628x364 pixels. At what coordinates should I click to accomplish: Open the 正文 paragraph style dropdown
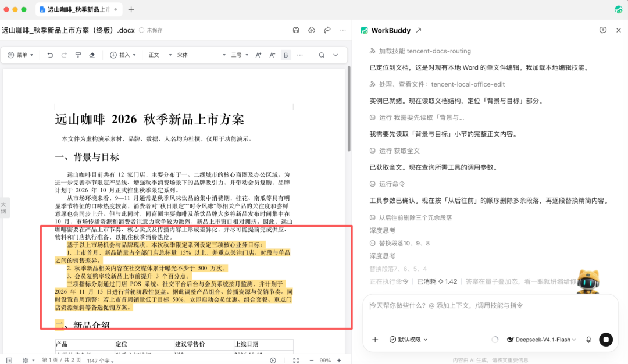point(160,55)
